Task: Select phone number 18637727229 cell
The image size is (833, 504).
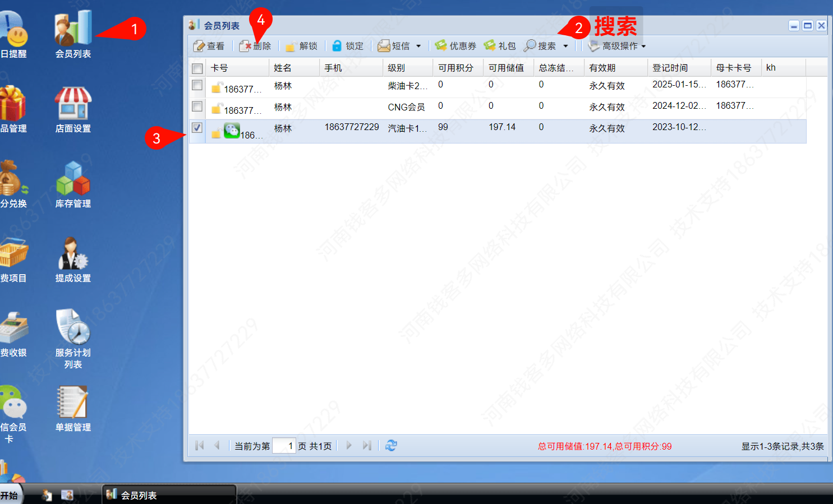Action: coord(352,127)
